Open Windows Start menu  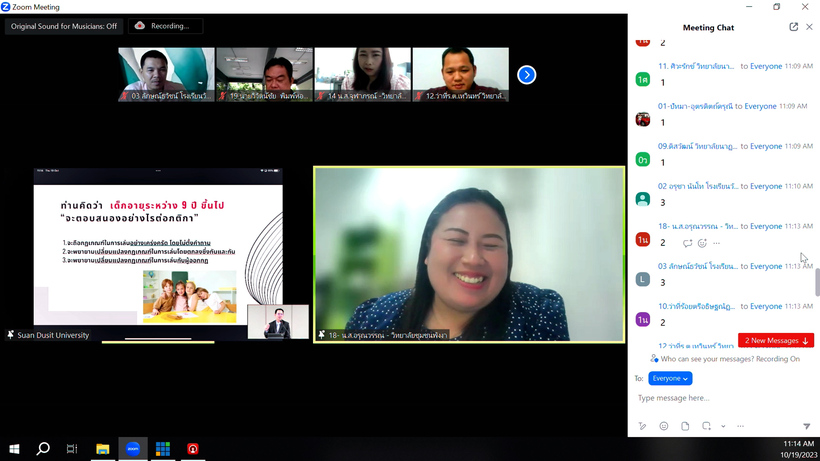[x=14, y=448]
